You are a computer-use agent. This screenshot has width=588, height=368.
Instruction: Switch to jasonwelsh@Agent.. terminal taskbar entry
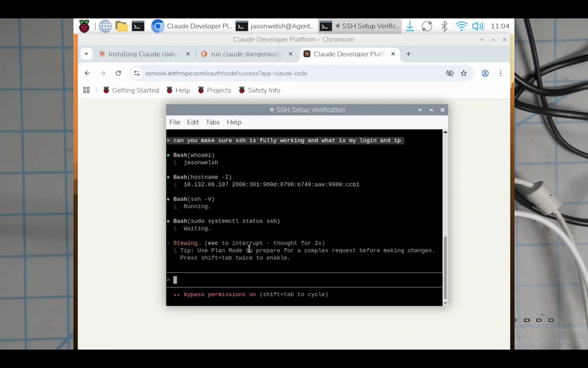click(x=275, y=26)
